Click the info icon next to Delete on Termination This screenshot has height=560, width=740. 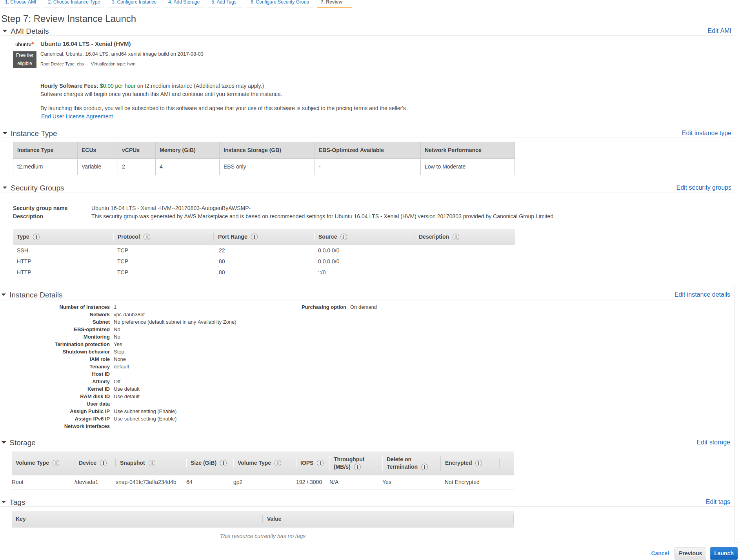pyautogui.click(x=425, y=467)
